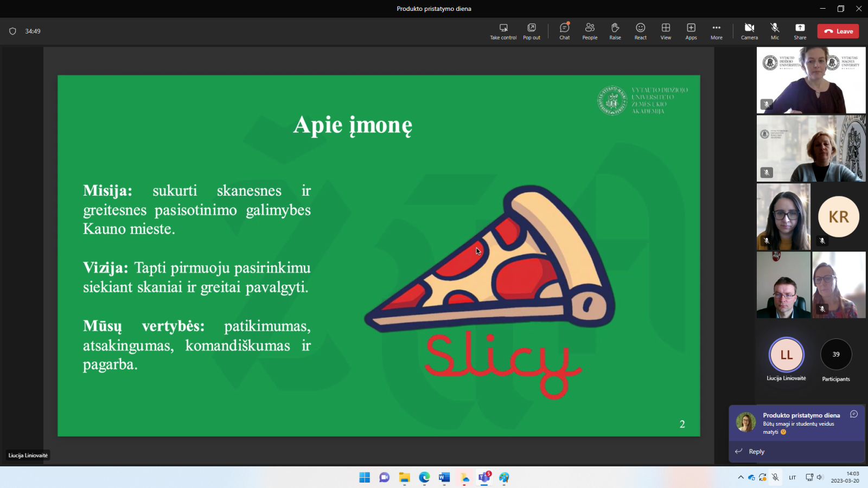Reply to the chat notification
This screenshot has height=488, width=868.
[x=756, y=451]
